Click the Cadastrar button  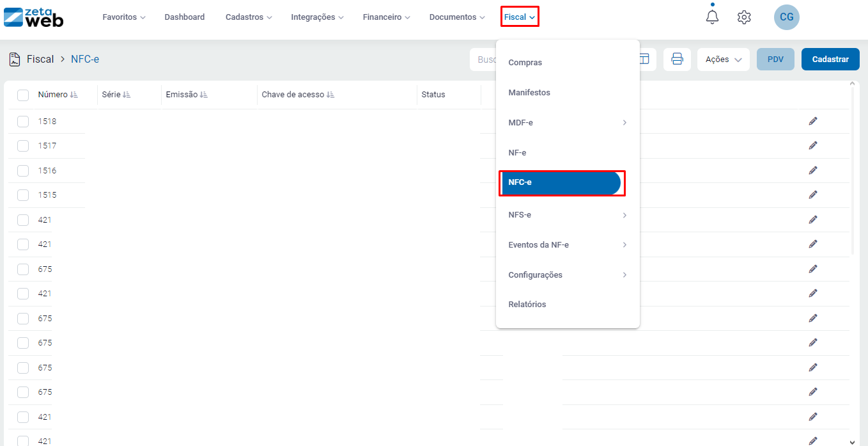830,60
